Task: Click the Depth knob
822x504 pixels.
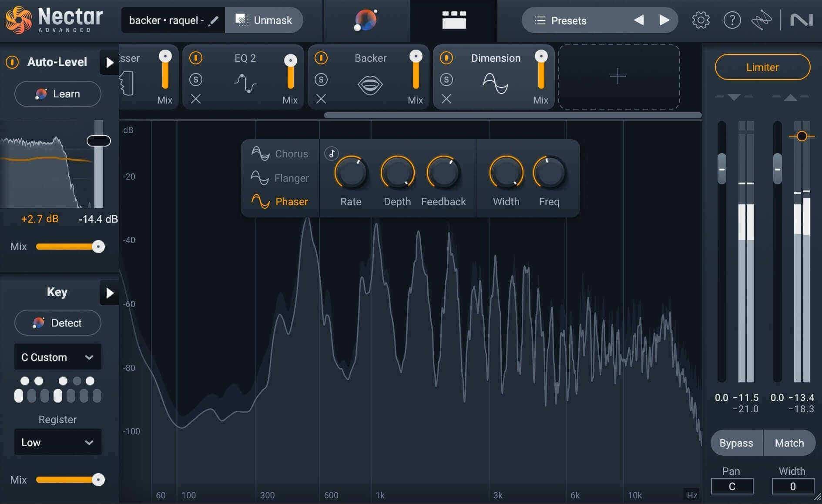Action: click(397, 173)
